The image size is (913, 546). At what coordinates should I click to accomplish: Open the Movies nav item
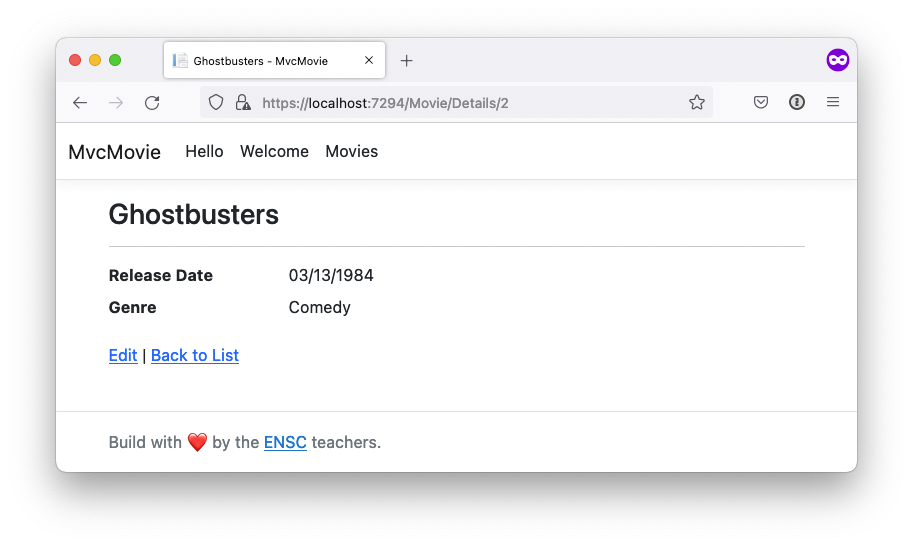[x=352, y=151]
